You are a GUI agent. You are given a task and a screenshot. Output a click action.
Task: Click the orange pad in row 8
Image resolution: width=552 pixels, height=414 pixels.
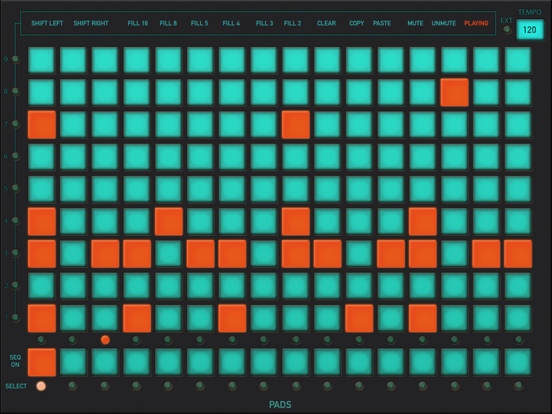pyautogui.click(x=454, y=92)
